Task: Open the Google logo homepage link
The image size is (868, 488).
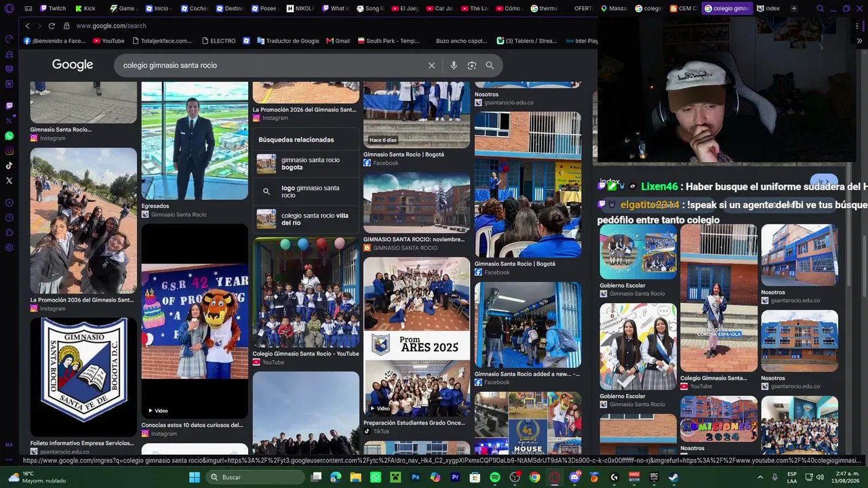Action: (x=73, y=65)
